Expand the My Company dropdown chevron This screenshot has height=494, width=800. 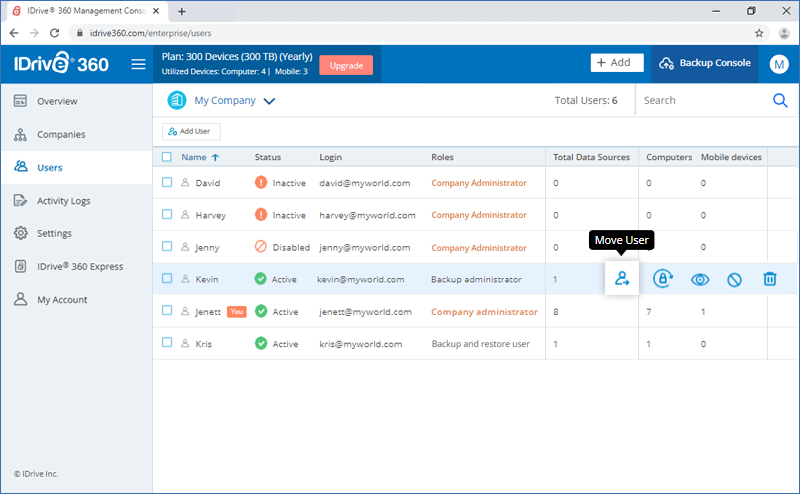click(x=269, y=101)
